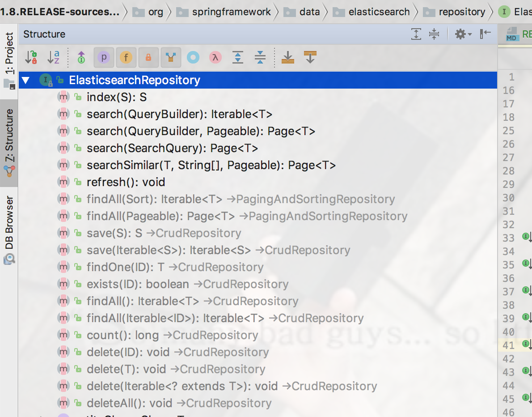
Task: Select index(S): S method
Action: (x=258, y=97)
